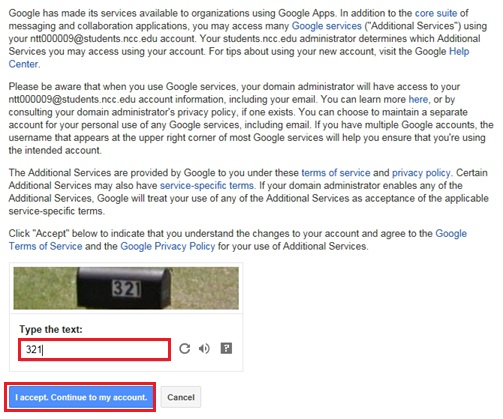Open the 'service-specific terms' link
Image resolution: width=503 pixels, height=419 pixels.
point(207,186)
